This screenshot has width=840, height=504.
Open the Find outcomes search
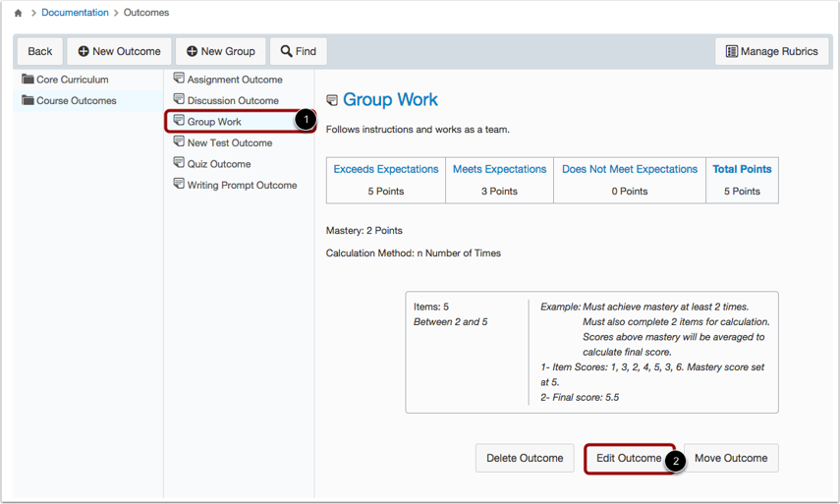pyautogui.click(x=299, y=51)
